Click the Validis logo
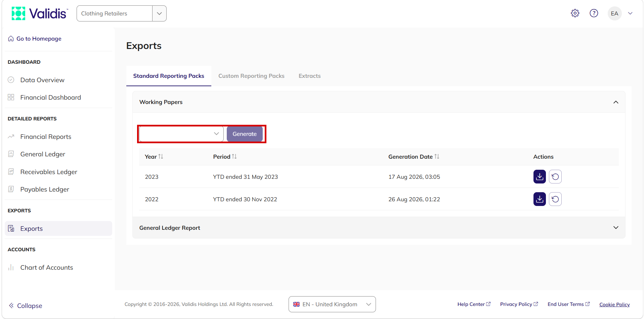 (x=40, y=13)
